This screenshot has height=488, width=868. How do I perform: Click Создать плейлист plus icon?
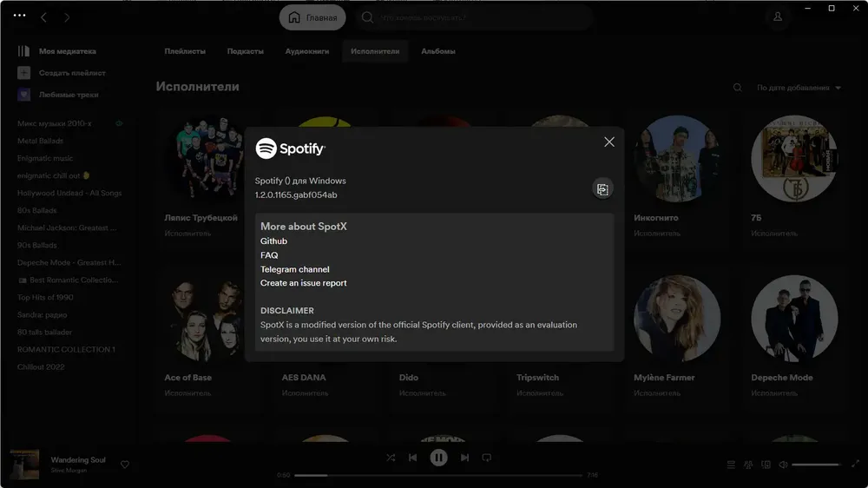(x=23, y=73)
